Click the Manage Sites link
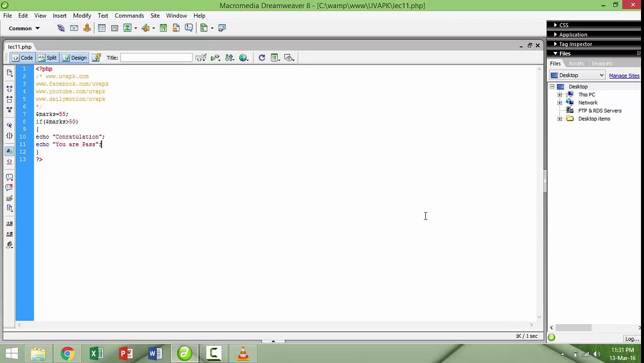 point(624,76)
